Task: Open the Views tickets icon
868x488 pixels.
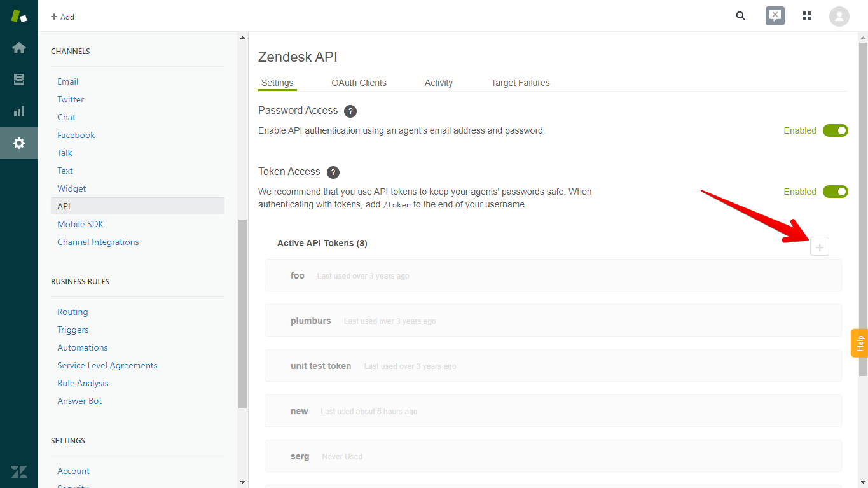Action: tap(19, 80)
